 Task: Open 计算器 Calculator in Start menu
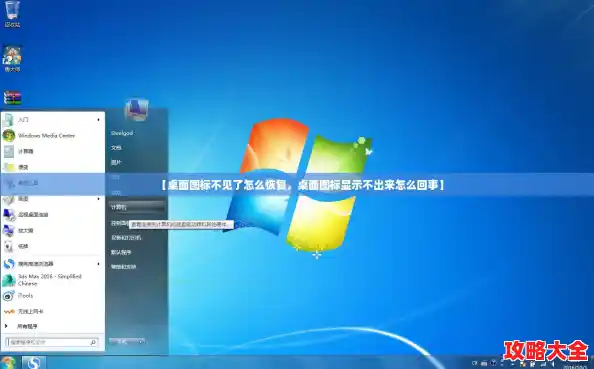click(x=53, y=152)
